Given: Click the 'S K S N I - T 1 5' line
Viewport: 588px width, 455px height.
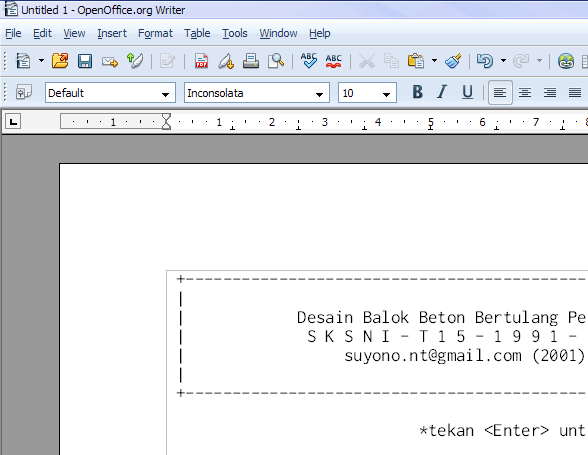Looking at the screenshot, I should [x=386, y=336].
